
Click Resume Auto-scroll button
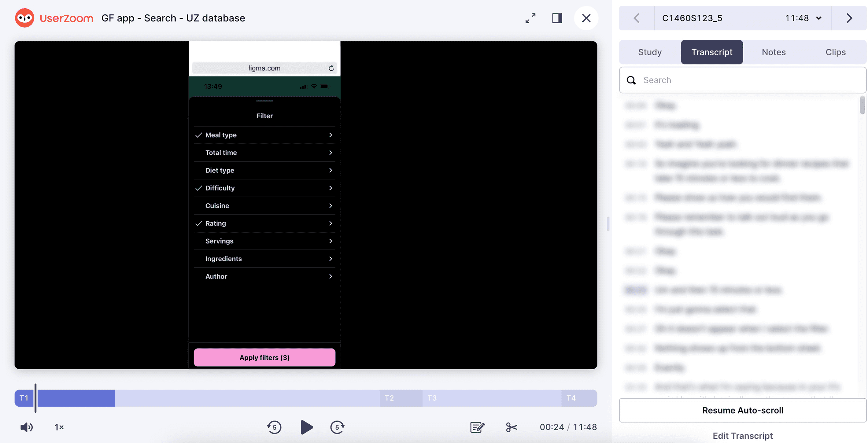pos(742,410)
